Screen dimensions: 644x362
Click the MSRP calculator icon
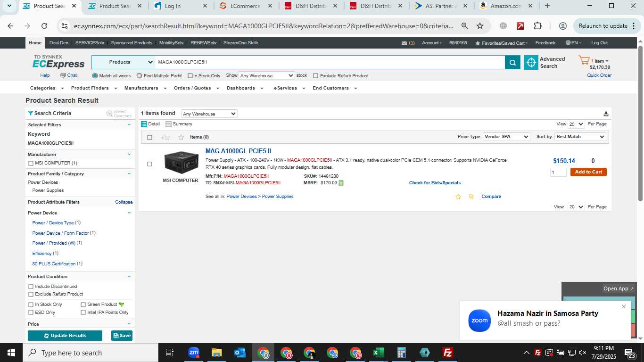[341, 183]
